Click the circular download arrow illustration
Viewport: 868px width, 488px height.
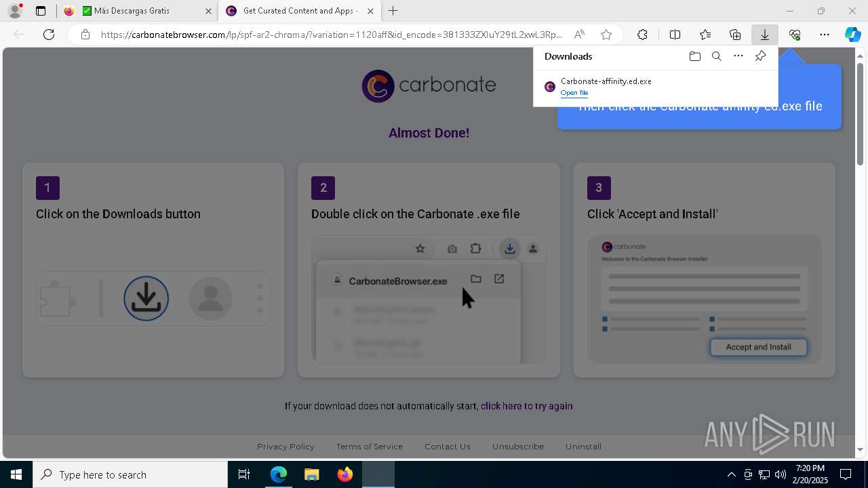(146, 298)
